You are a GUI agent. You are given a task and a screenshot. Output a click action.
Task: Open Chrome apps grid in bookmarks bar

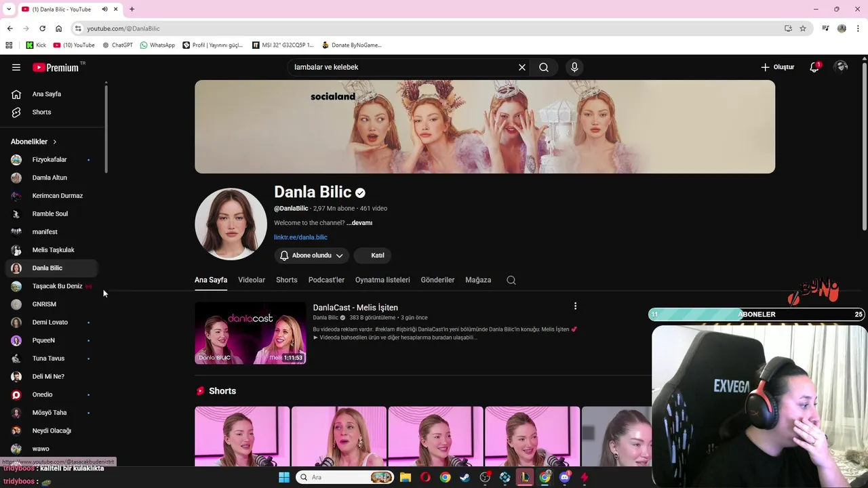(9, 45)
